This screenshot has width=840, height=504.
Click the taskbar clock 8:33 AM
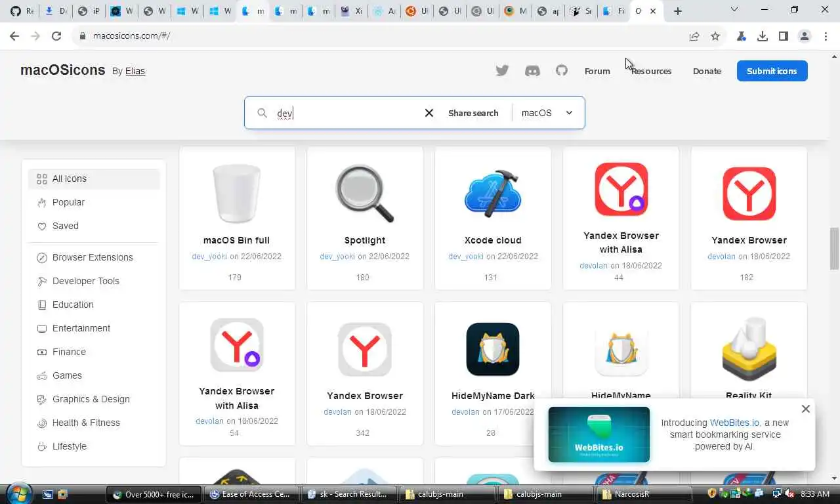(815, 493)
